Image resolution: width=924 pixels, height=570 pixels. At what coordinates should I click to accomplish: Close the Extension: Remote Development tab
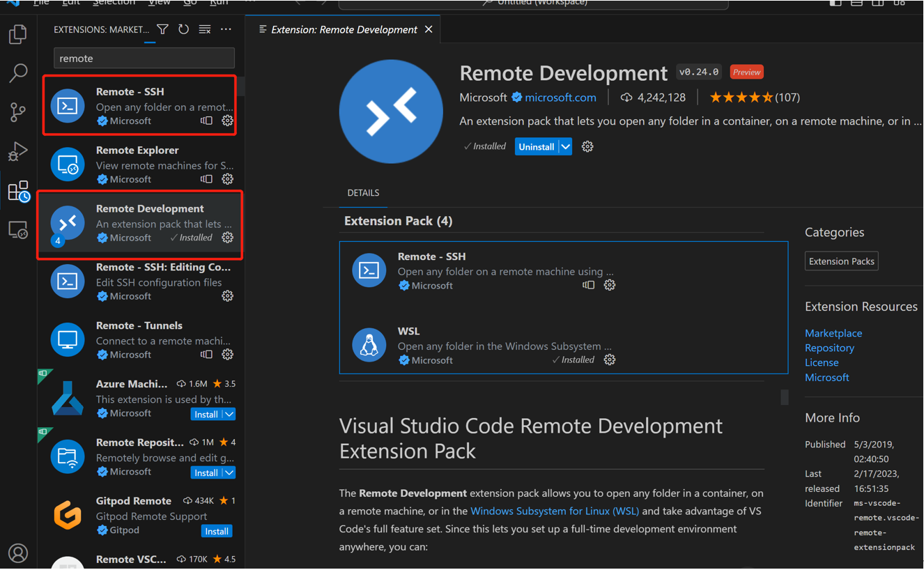(x=429, y=29)
